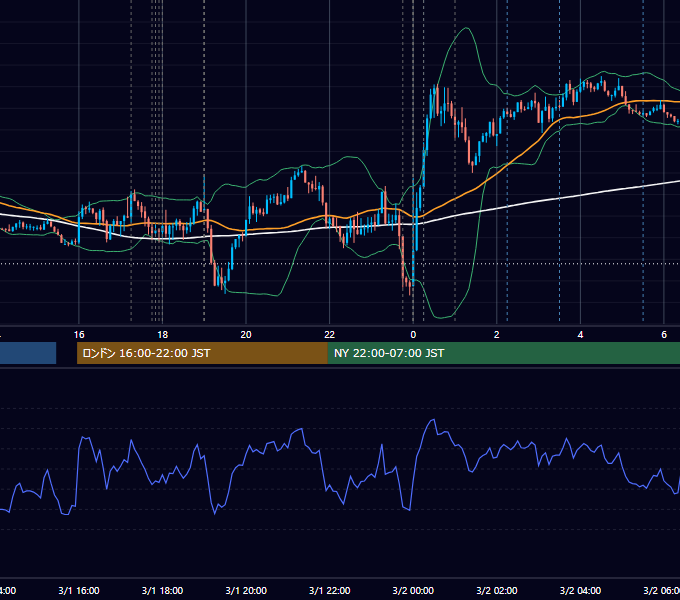Click the hour label 4 on price chart axis
Viewport: 680px width, 600px height.
[580, 335]
